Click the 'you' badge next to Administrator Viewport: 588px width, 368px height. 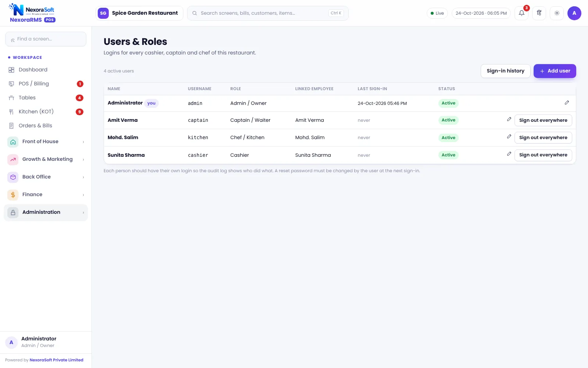[151, 103]
